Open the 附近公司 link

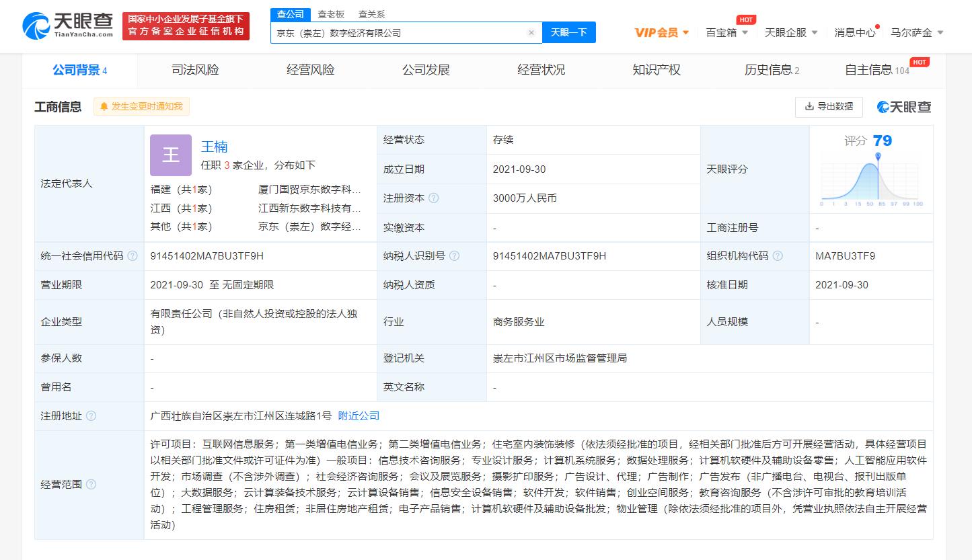click(x=359, y=416)
